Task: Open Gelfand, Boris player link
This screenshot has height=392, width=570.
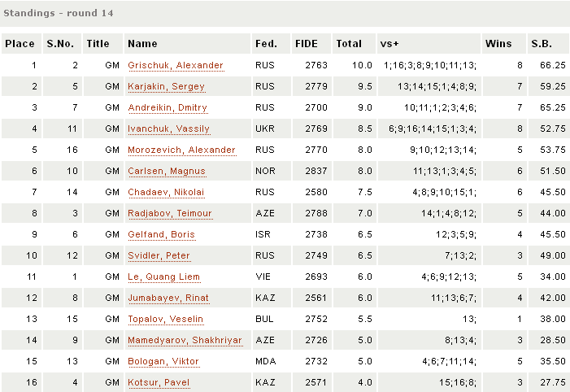Action: [161, 235]
